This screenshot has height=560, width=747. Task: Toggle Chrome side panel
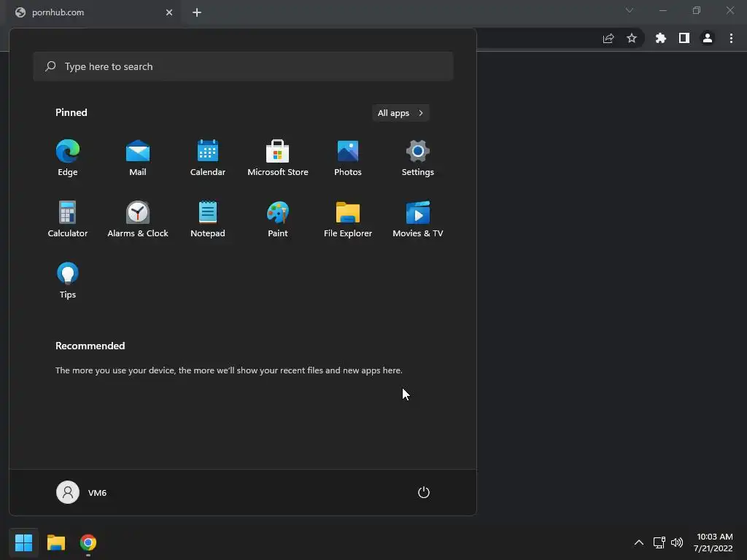click(x=684, y=38)
